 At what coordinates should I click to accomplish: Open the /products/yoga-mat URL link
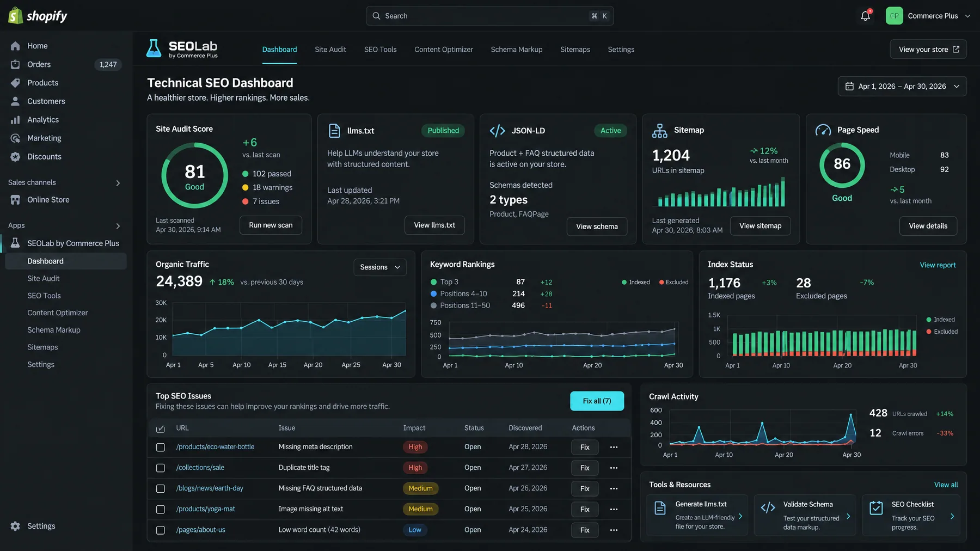(206, 509)
